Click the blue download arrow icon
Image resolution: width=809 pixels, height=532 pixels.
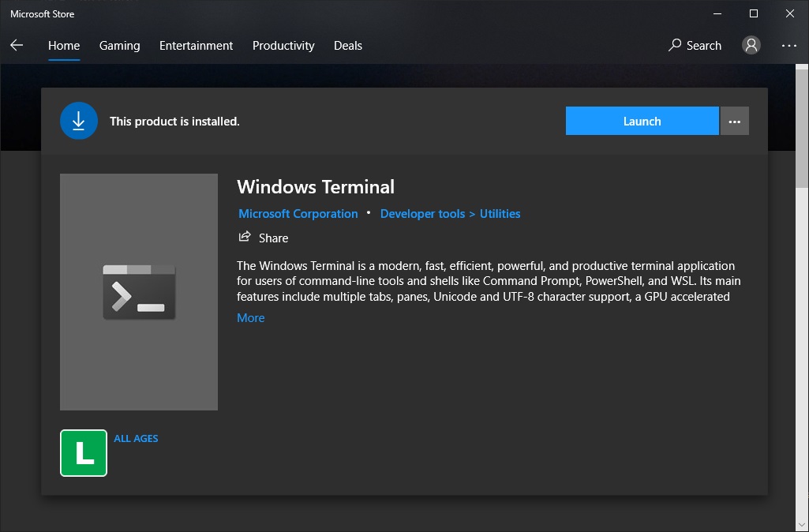79,121
